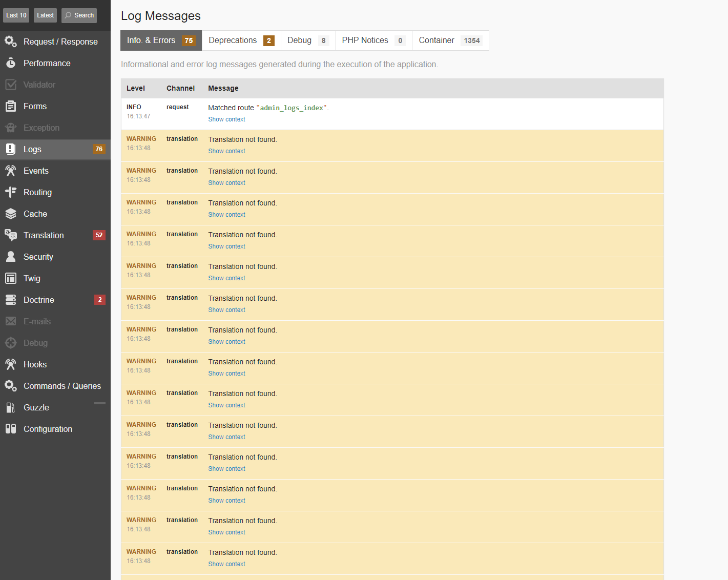The height and width of the screenshot is (580, 728).
Task: Click the 16:13:47 timestamp of INFO entry
Action: (139, 116)
